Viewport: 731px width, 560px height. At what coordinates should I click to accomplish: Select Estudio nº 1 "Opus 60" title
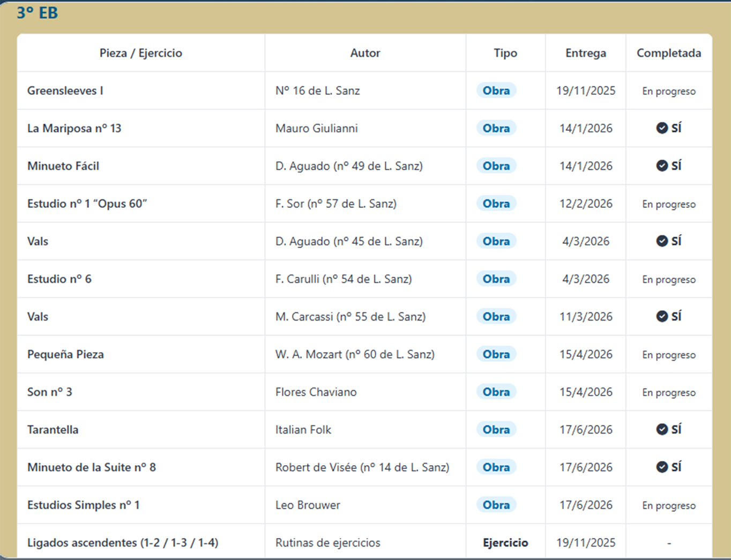click(x=87, y=204)
